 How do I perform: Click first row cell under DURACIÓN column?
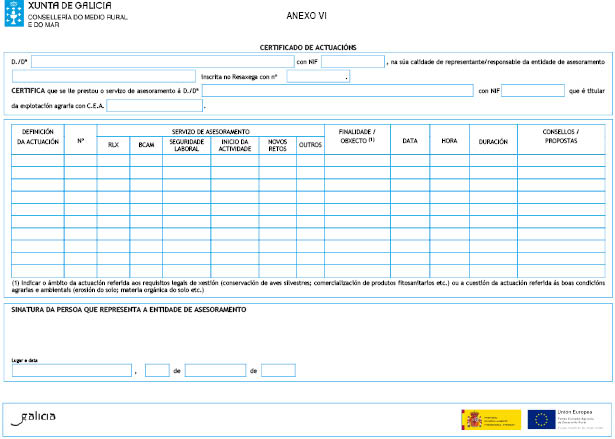(492, 160)
